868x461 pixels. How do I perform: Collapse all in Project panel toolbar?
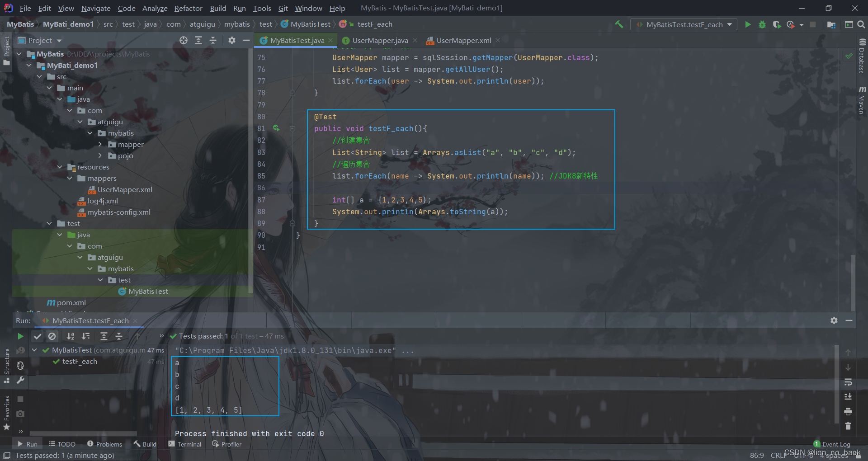tap(213, 40)
